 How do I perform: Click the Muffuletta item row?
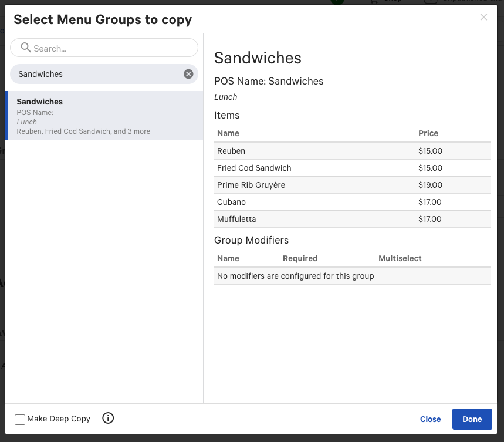click(352, 219)
